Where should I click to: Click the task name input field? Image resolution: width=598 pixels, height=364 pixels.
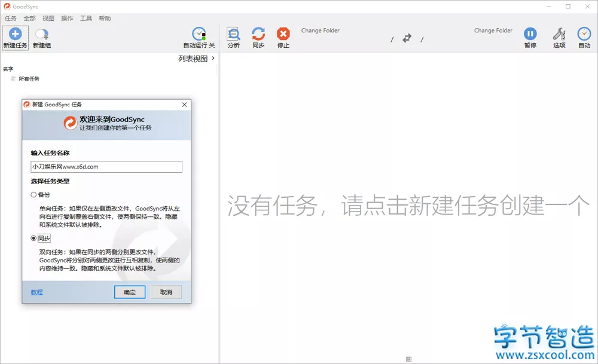click(106, 167)
